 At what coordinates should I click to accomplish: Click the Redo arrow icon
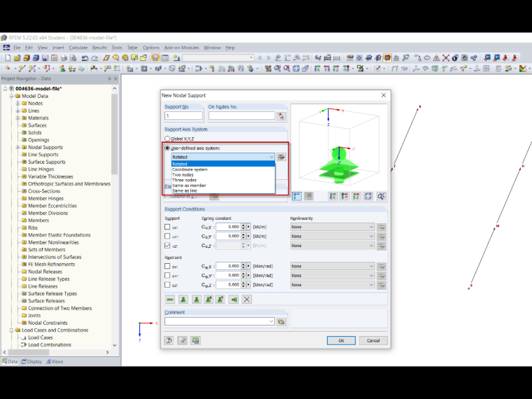(94, 58)
